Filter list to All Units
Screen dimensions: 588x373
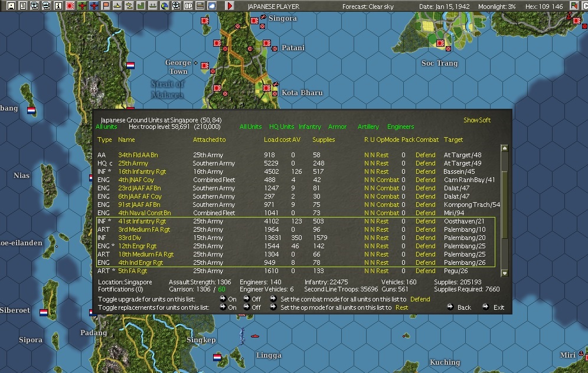point(250,127)
